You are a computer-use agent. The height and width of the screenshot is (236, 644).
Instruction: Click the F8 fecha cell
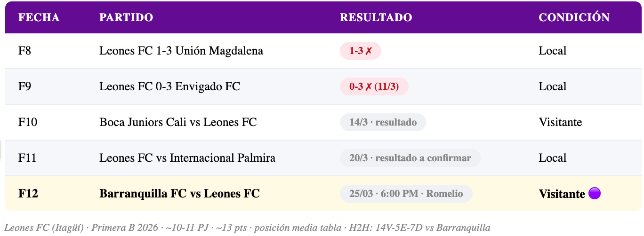24,51
